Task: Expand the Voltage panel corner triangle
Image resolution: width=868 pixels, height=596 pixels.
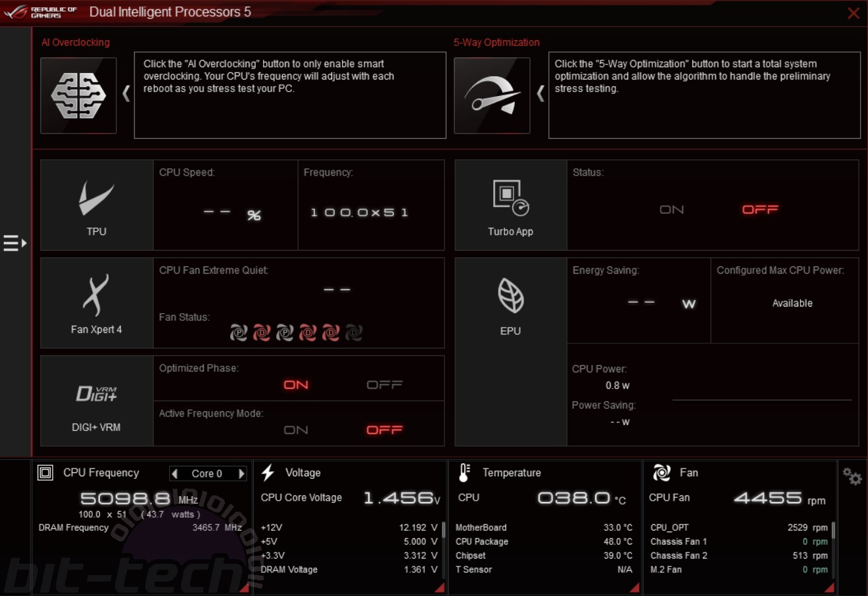Action: [x=440, y=587]
